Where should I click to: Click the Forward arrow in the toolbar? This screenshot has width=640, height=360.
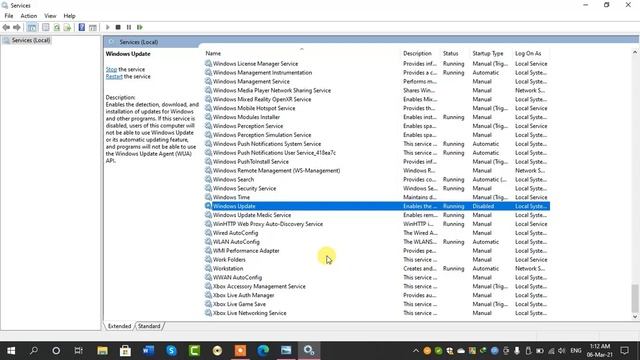17,27
